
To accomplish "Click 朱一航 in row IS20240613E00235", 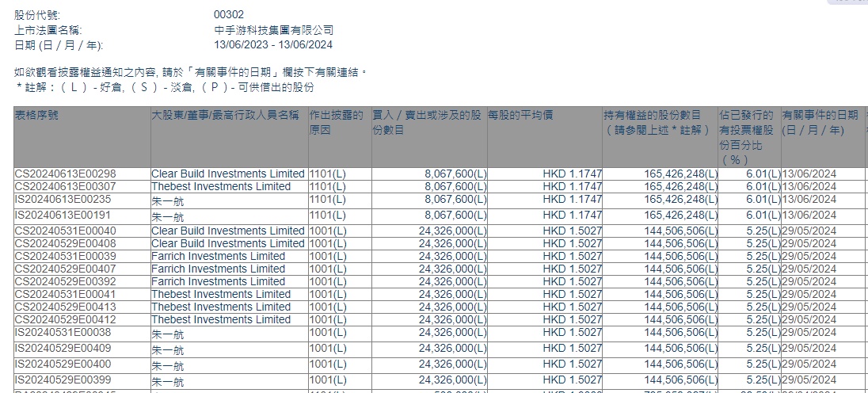I will pos(168,202).
